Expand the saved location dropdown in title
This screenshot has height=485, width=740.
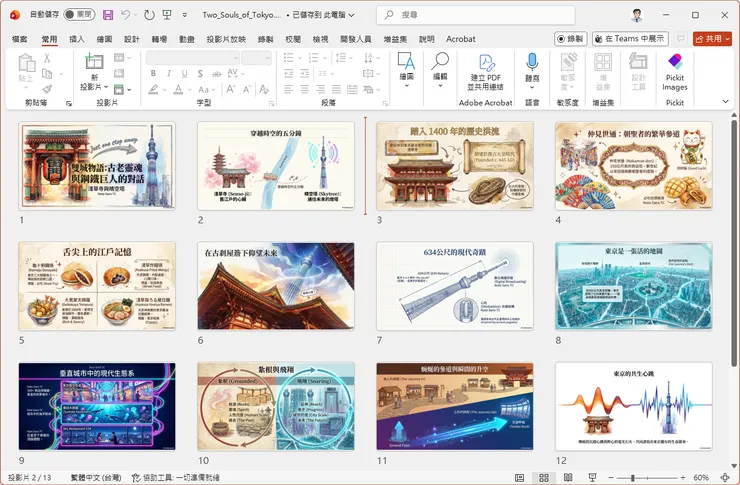coord(352,15)
